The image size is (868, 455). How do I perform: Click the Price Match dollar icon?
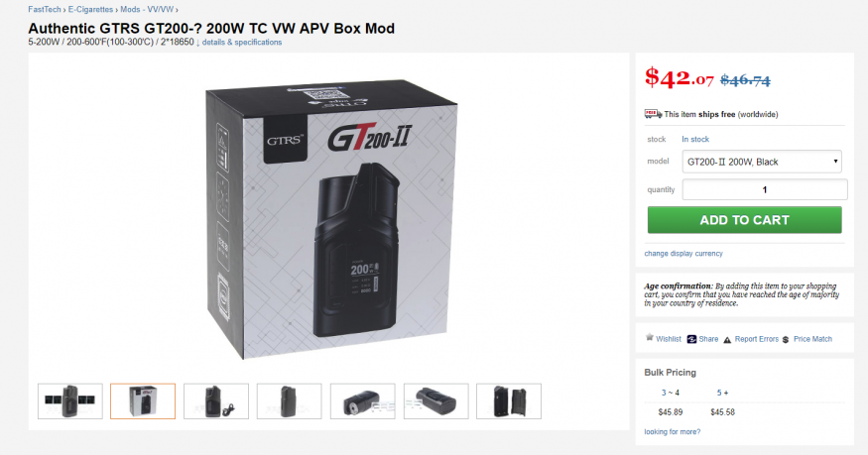pyautogui.click(x=786, y=339)
